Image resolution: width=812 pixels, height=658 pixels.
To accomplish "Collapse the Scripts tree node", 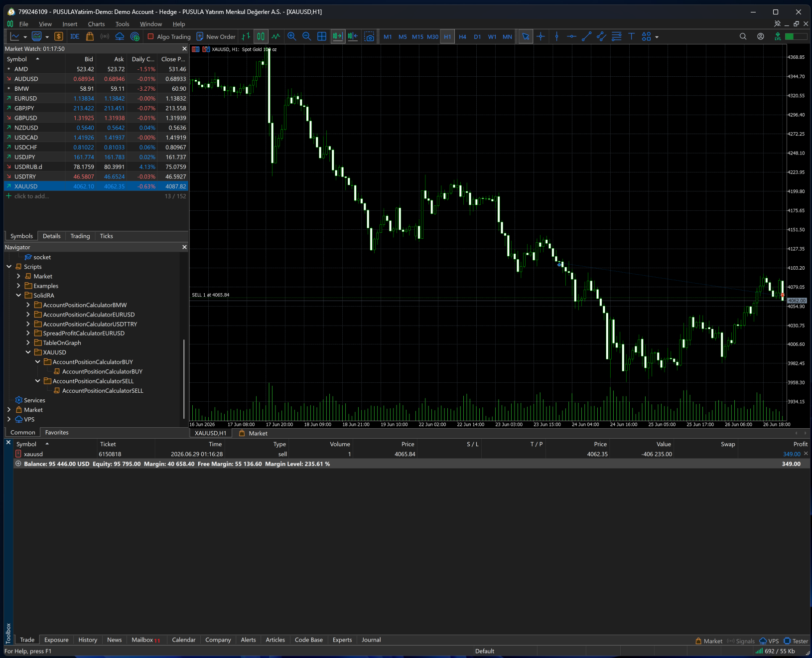I will (9, 267).
